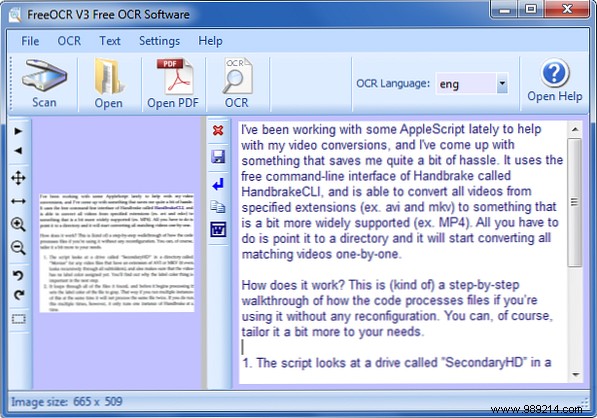Go to previous page with left arrow icon
Screen dimensions: 597x418
(x=18, y=151)
